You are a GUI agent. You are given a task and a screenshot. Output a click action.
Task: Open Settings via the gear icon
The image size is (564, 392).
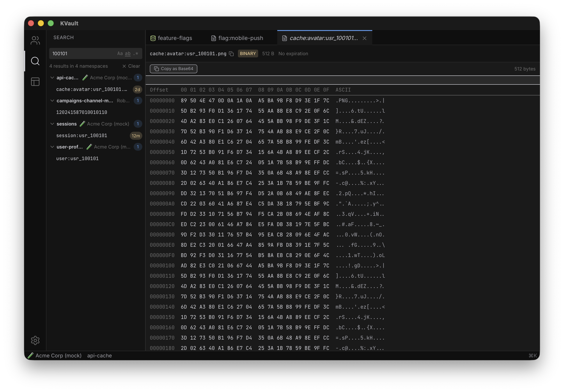pyautogui.click(x=35, y=340)
